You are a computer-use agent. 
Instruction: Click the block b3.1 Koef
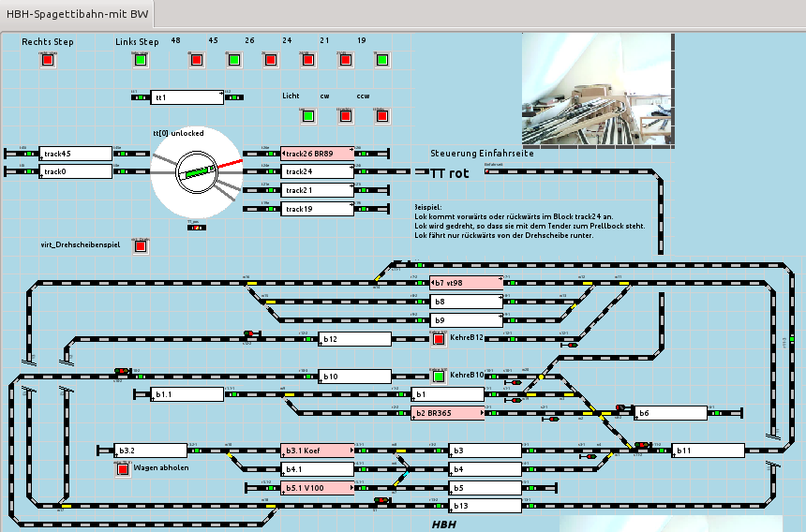317,451
